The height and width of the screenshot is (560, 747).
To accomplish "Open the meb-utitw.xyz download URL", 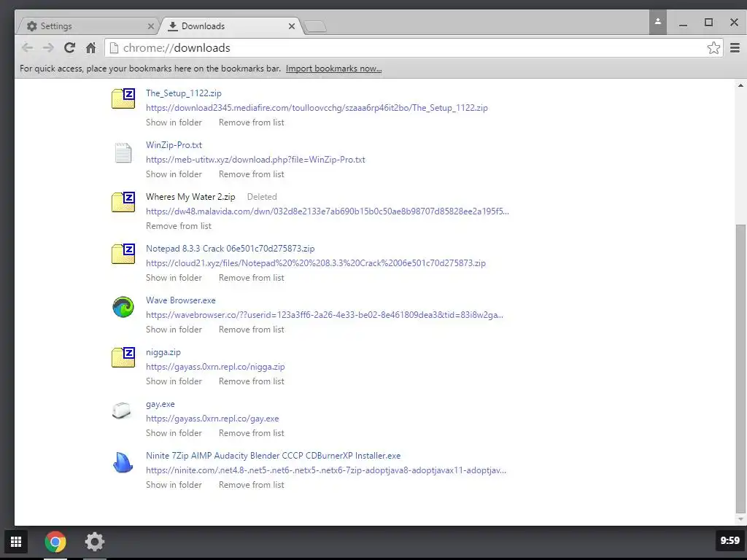I will 255,160.
